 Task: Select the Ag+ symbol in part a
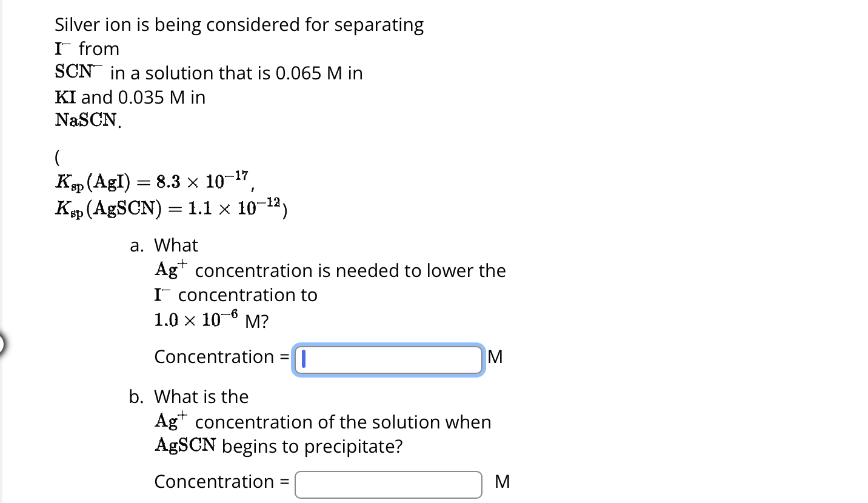pos(171,270)
